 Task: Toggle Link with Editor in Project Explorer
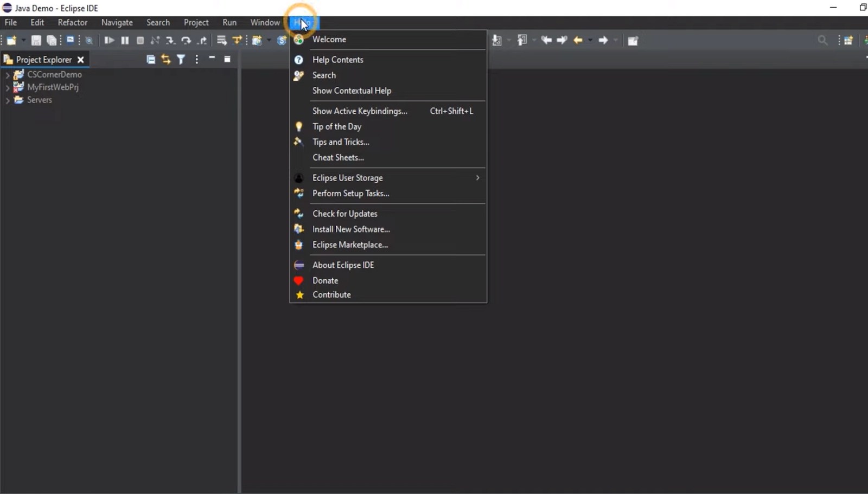[166, 60]
